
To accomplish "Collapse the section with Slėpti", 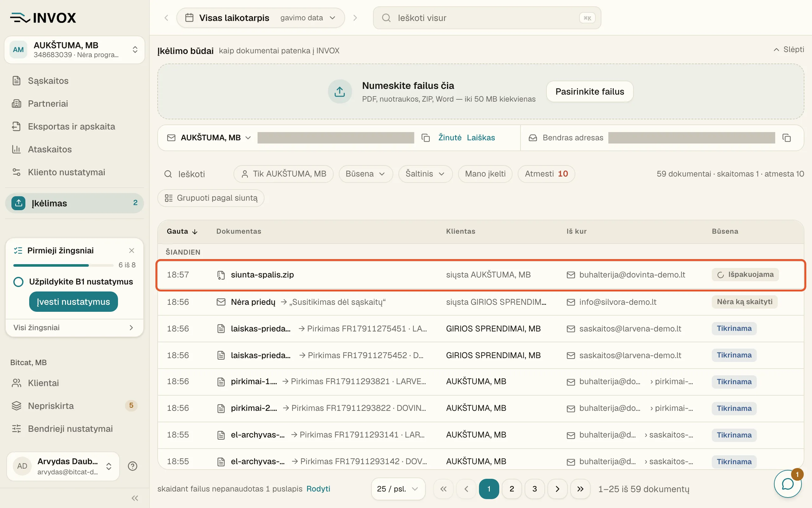I will 789,50.
